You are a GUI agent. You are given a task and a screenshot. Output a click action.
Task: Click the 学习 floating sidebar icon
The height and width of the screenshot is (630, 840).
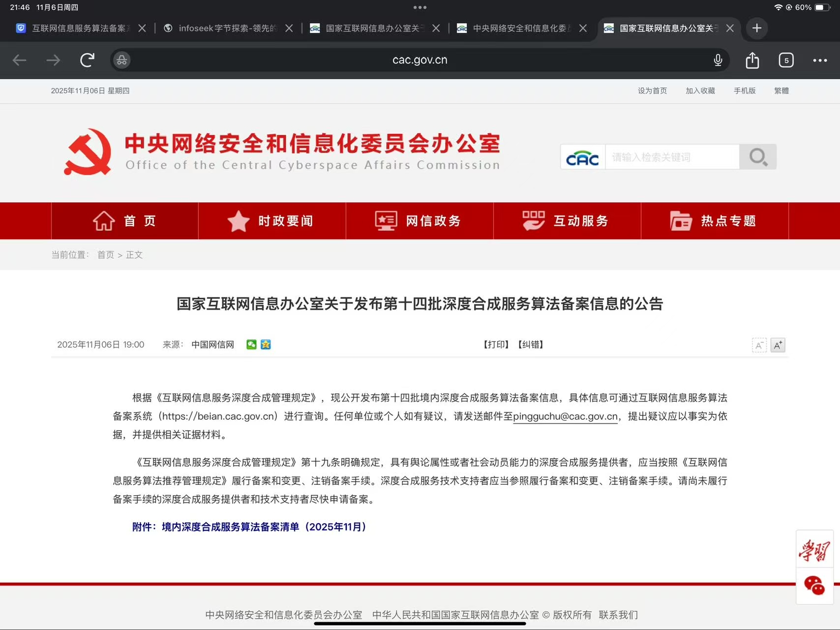(814, 550)
